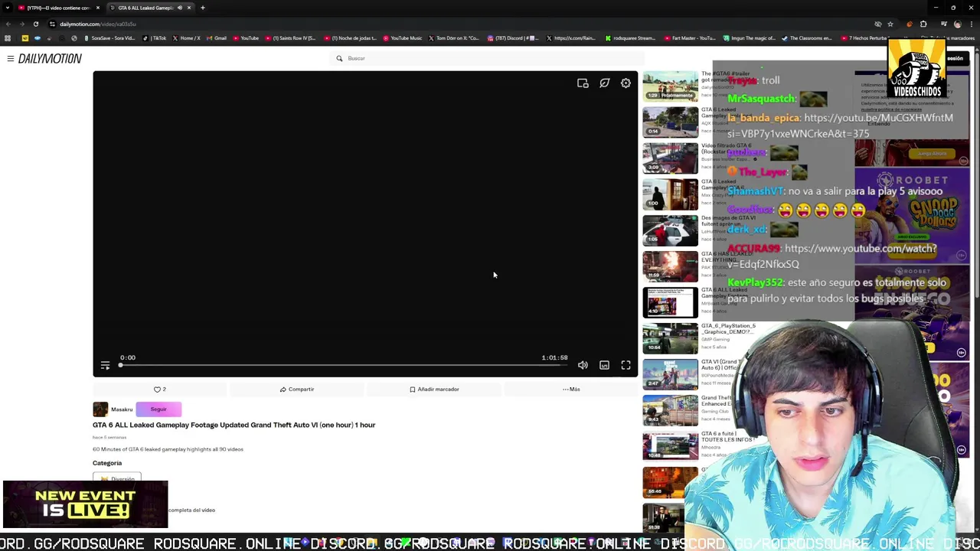Open the tab search dropdown arrow

tap(8, 8)
